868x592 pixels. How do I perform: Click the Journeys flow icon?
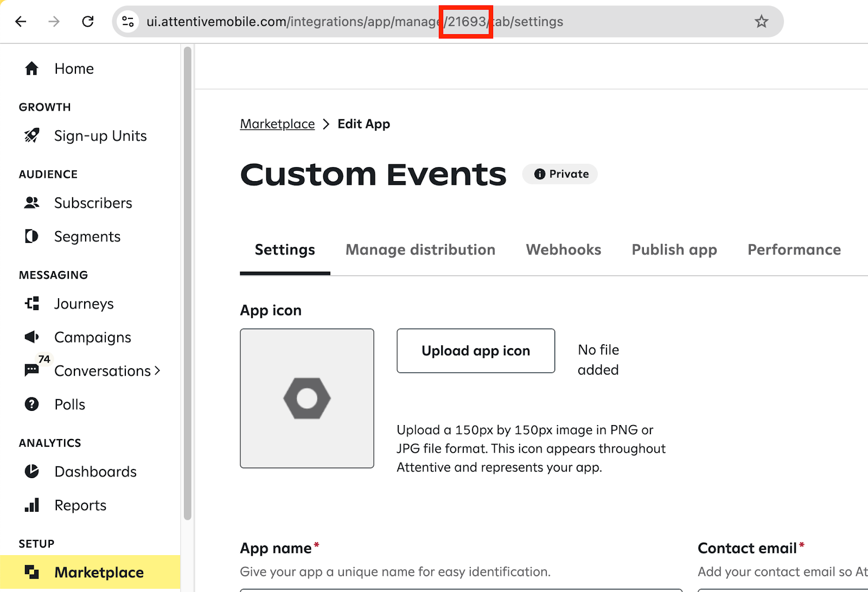[x=31, y=304]
